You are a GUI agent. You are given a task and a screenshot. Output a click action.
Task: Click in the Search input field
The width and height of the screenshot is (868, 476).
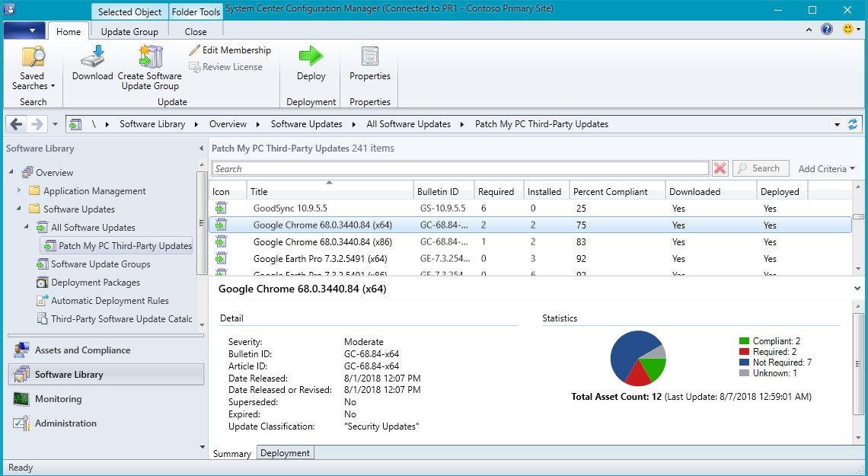(x=461, y=168)
